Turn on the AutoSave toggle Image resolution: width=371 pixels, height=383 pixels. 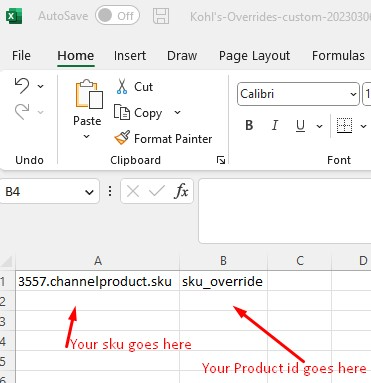coord(117,16)
